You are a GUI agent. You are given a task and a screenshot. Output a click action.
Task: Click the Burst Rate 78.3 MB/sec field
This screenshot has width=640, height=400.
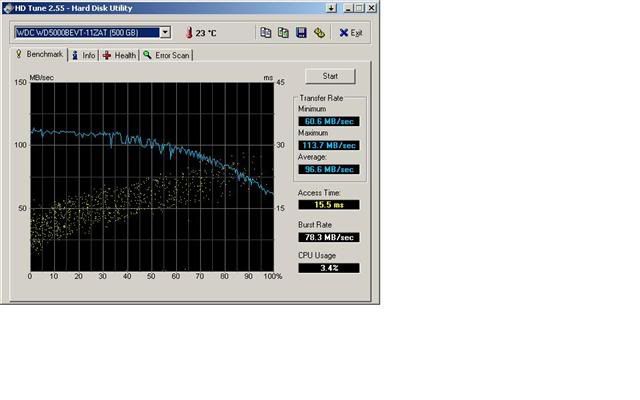pyautogui.click(x=329, y=237)
